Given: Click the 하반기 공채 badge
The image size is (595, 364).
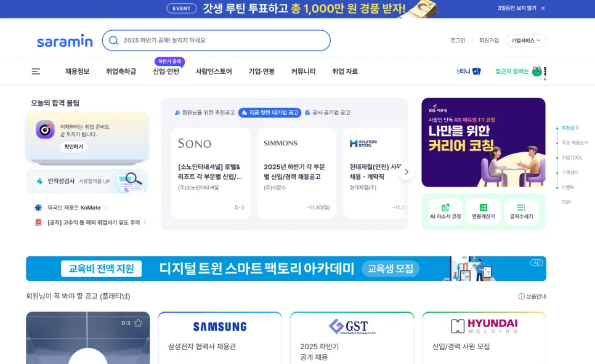Looking at the screenshot, I should click(x=169, y=61).
